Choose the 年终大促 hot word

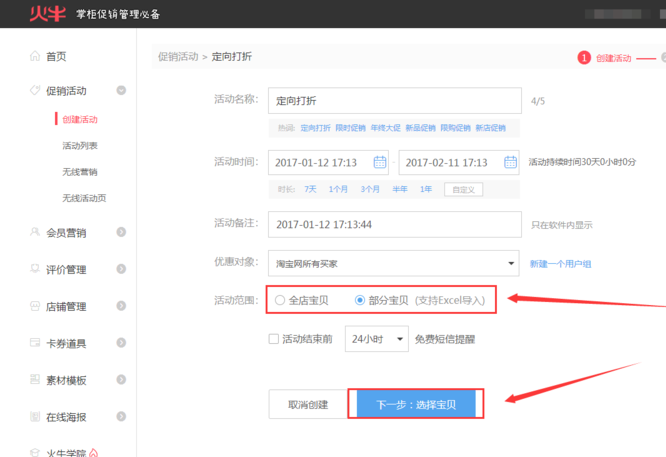pyautogui.click(x=385, y=128)
